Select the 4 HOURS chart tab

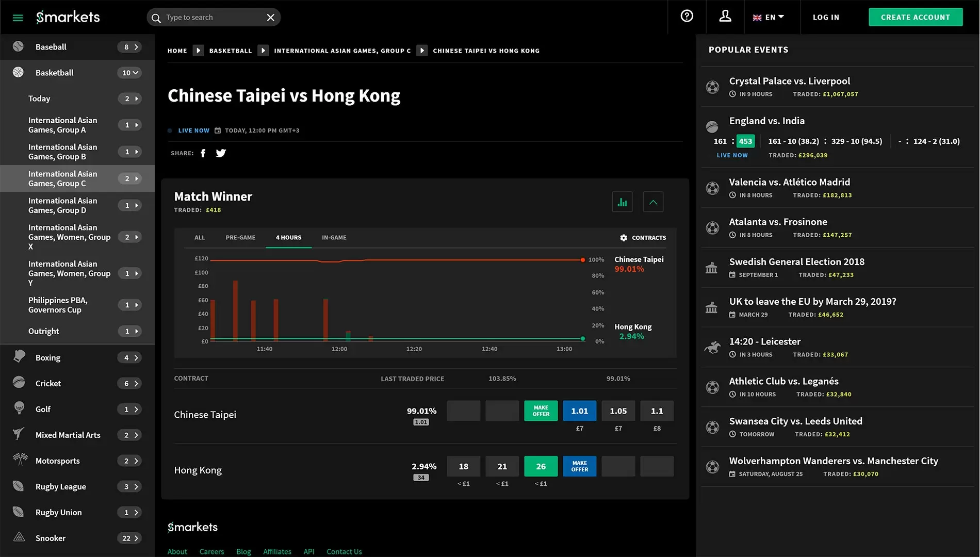pos(288,238)
